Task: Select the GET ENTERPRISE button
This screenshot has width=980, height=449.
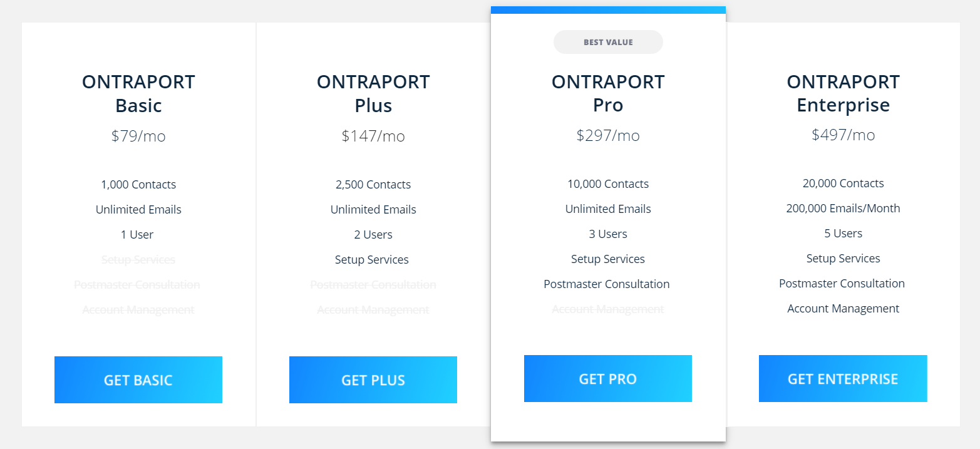Action: tap(843, 378)
